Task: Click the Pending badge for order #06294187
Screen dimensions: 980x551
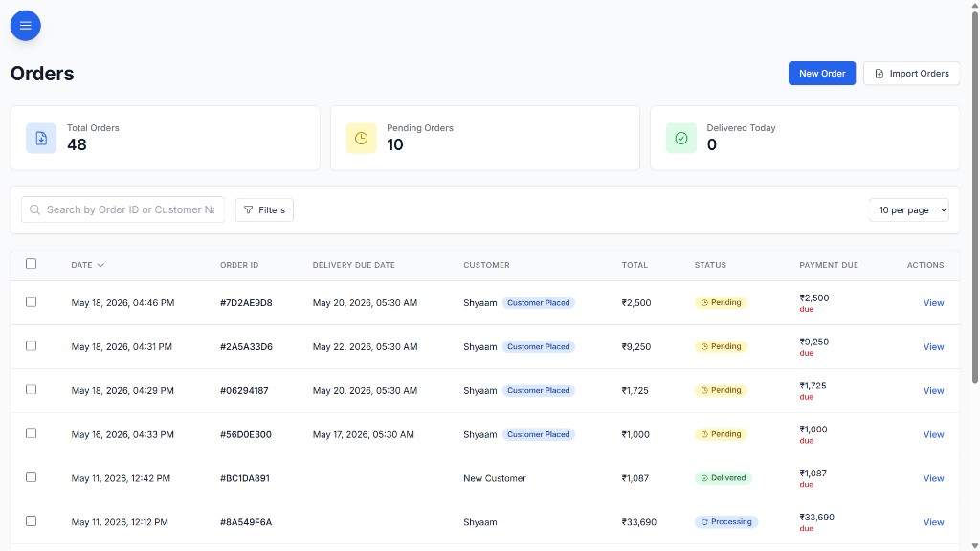Action: 721,390
